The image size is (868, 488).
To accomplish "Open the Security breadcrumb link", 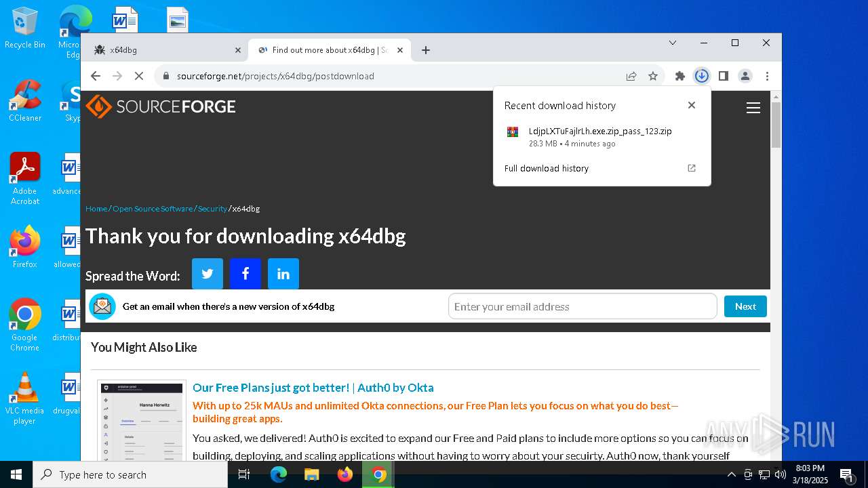I will click(212, 209).
